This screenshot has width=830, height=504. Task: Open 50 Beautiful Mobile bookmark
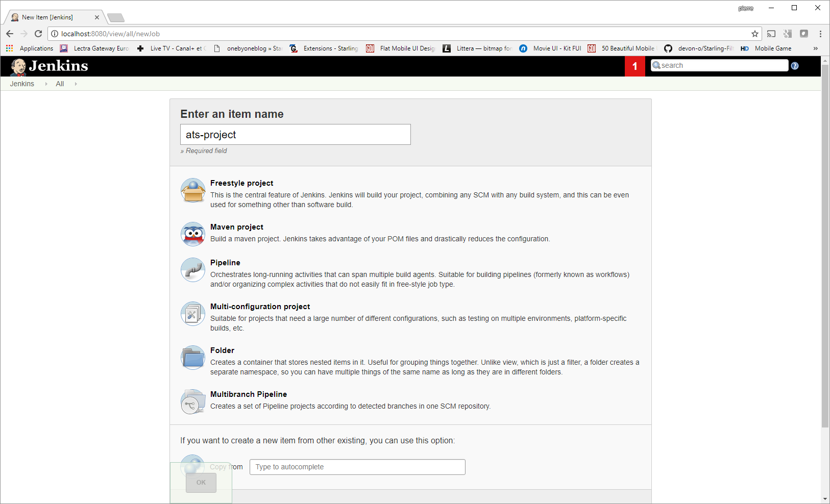tap(621, 48)
